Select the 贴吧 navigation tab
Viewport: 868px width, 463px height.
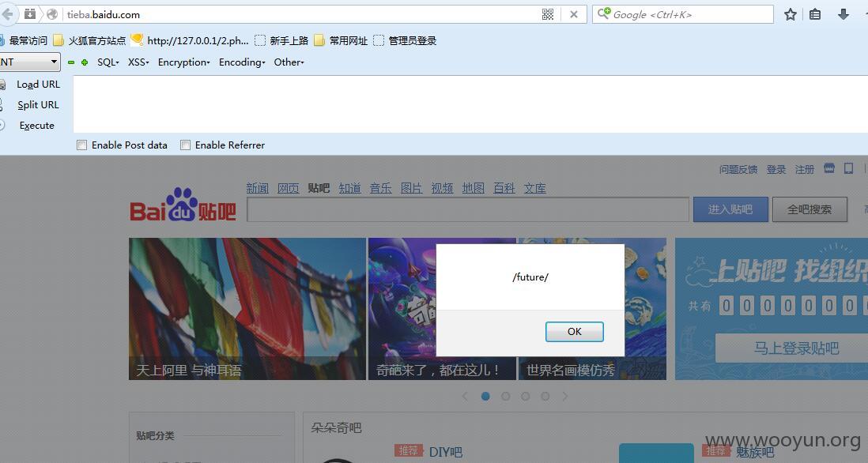[x=319, y=188]
